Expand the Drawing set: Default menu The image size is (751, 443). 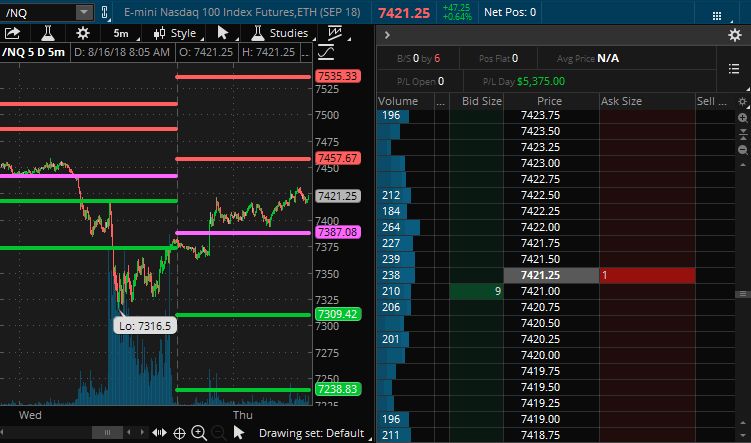pos(311,432)
